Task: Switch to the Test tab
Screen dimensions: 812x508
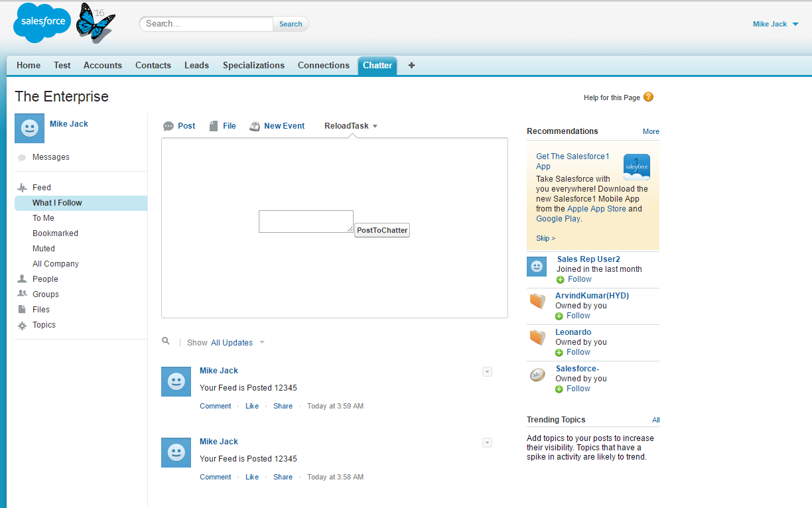Action: (62, 66)
